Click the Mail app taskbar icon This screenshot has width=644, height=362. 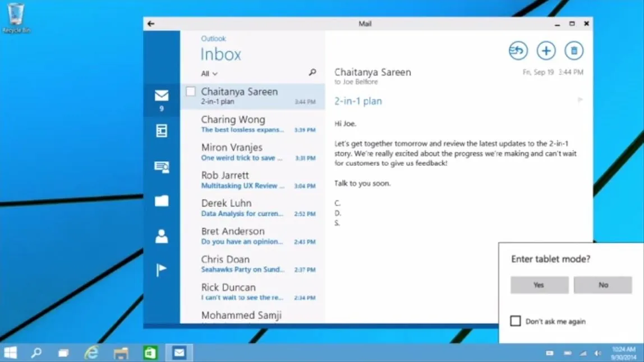[x=179, y=352]
